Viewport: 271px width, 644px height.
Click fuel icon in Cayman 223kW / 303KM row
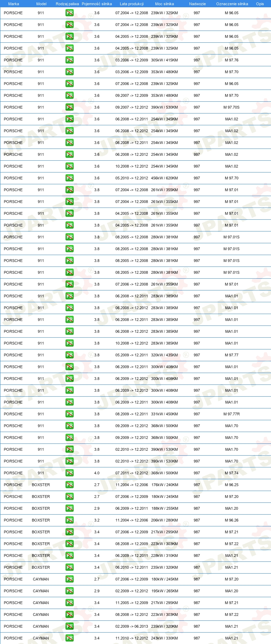(69, 615)
